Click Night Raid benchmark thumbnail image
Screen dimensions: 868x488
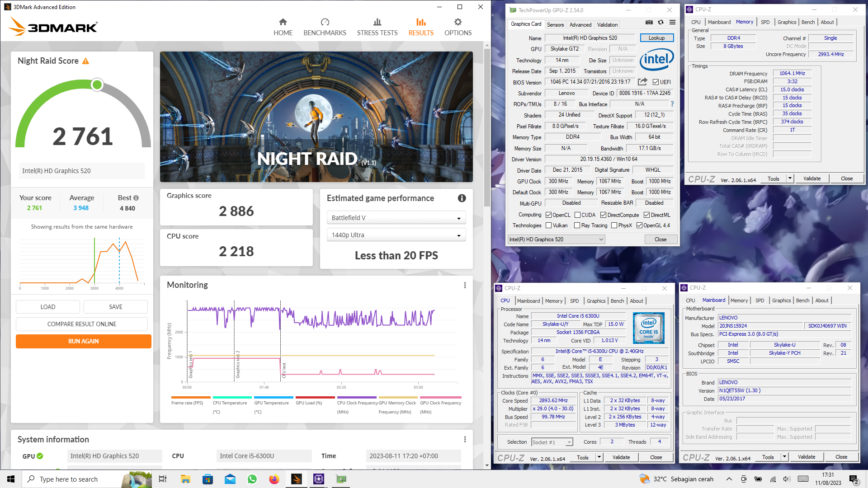[316, 117]
